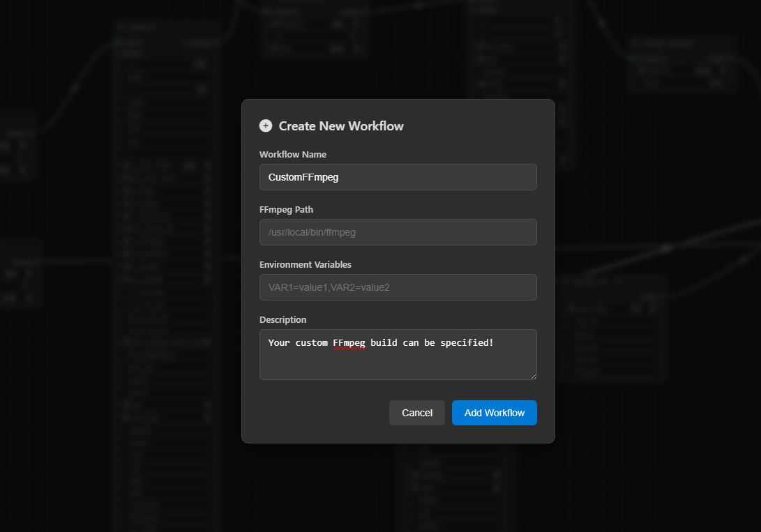
Task: Click the word "custom" in the Description
Action: click(311, 343)
